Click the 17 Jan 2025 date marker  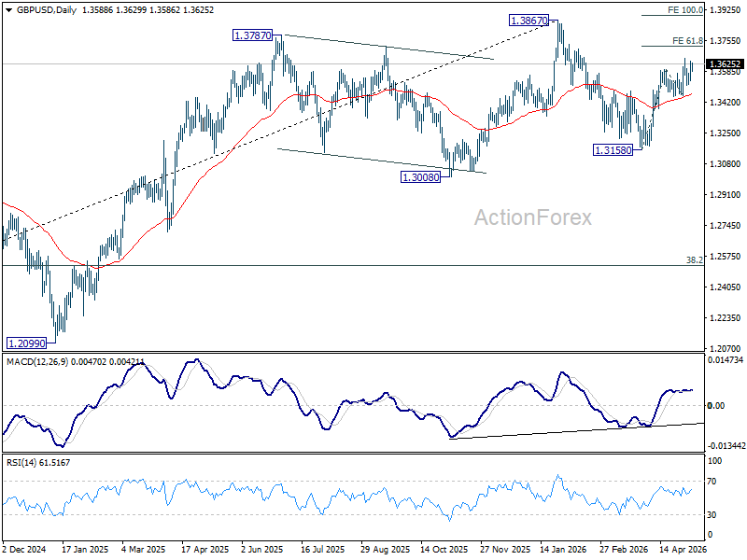tap(85, 550)
